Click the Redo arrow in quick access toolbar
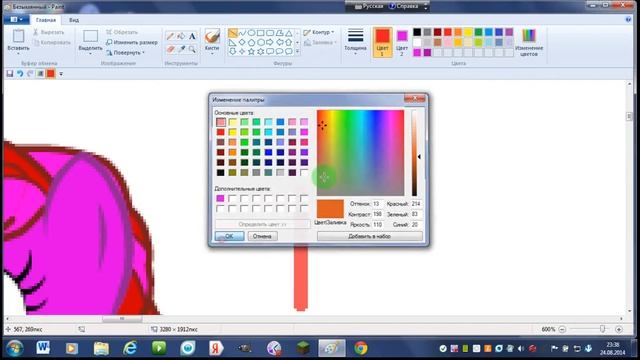Screen dimensions: 640x360 coord(30,74)
